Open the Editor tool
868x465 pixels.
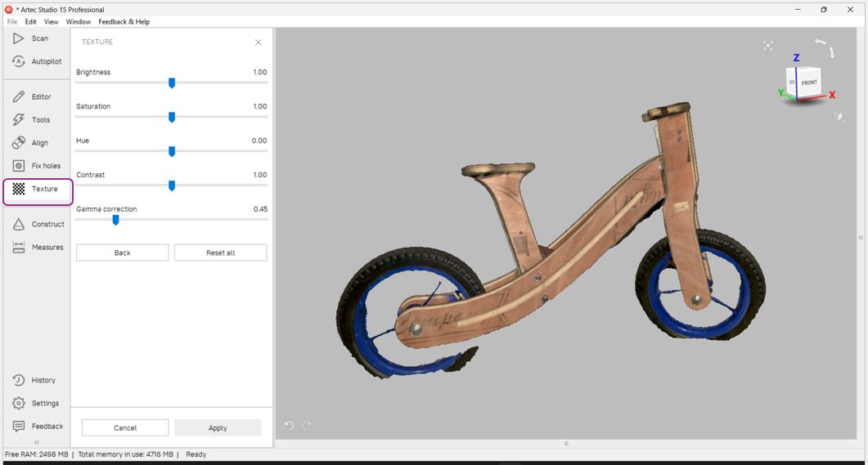(32, 96)
